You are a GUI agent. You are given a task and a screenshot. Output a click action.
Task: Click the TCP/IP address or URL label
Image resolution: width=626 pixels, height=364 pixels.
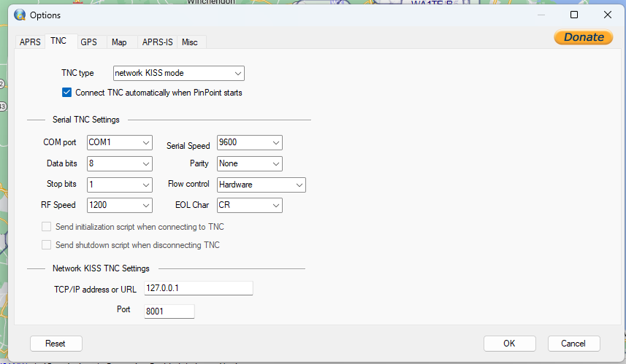[95, 290]
